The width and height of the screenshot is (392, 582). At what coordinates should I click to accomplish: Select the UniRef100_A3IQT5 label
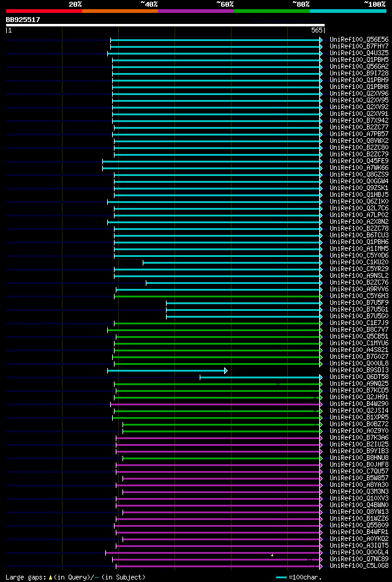tap(360, 546)
